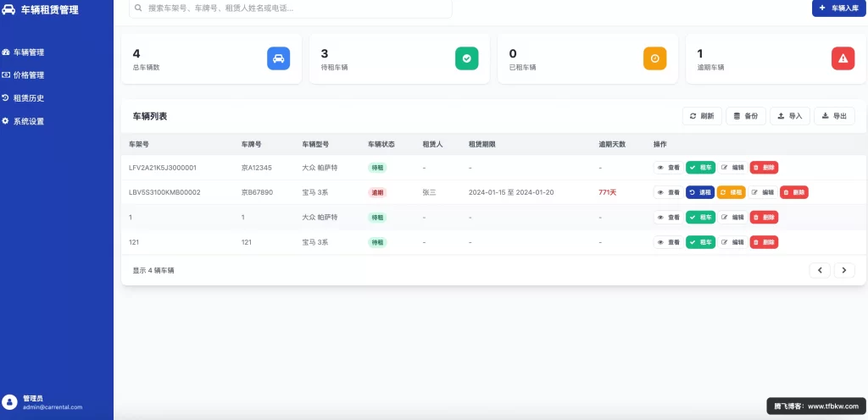
Task: Click 查看 in the 大众 帕萨特 row with plate 1
Action: [x=668, y=217]
